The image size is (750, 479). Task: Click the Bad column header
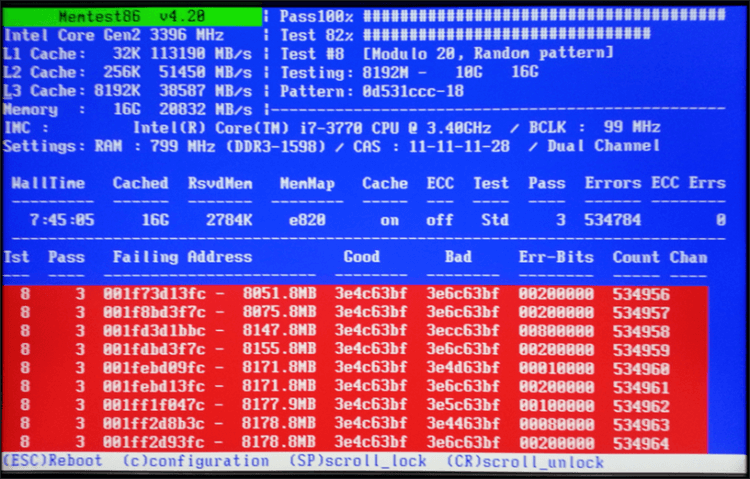point(458,256)
